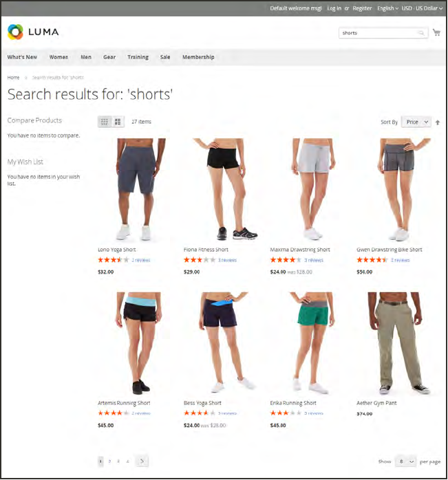Change items shown per page

[x=405, y=461]
